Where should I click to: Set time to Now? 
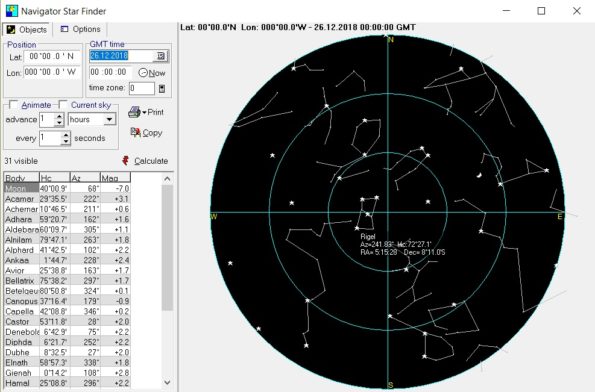point(152,73)
